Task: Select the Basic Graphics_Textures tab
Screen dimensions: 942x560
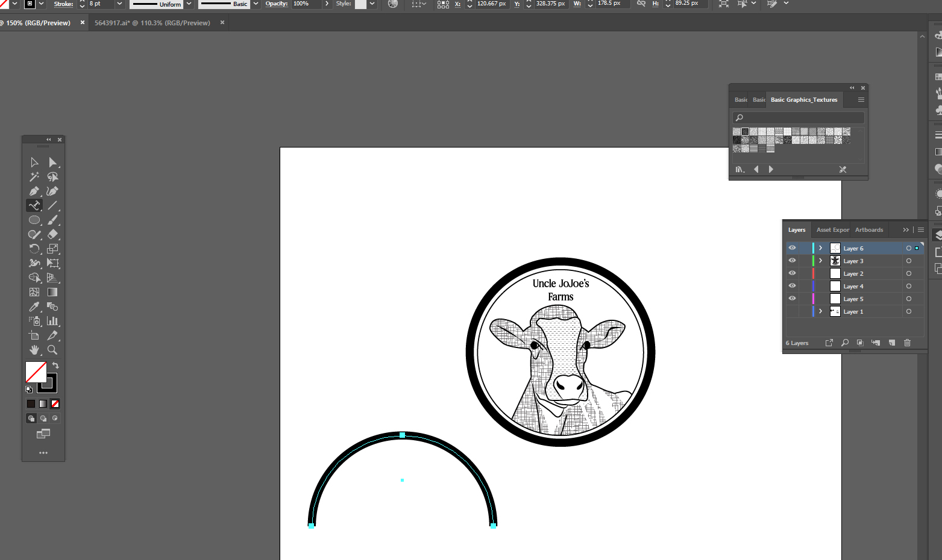Action: point(804,100)
